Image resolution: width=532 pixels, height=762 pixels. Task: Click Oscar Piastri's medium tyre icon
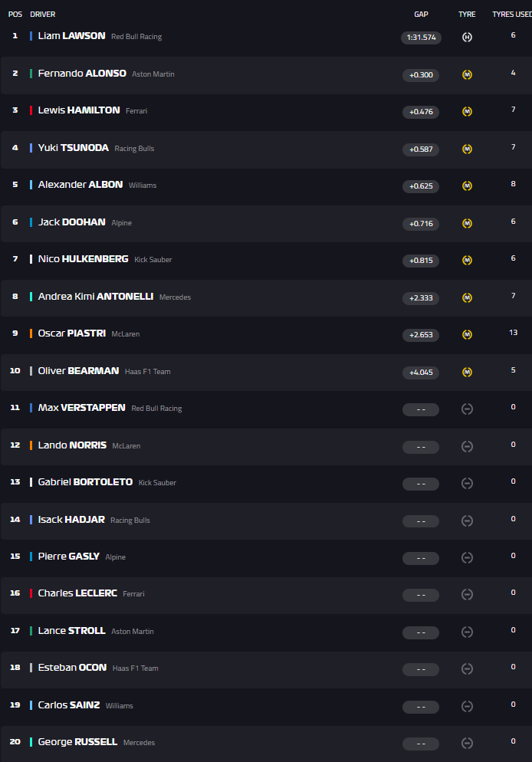point(467,334)
